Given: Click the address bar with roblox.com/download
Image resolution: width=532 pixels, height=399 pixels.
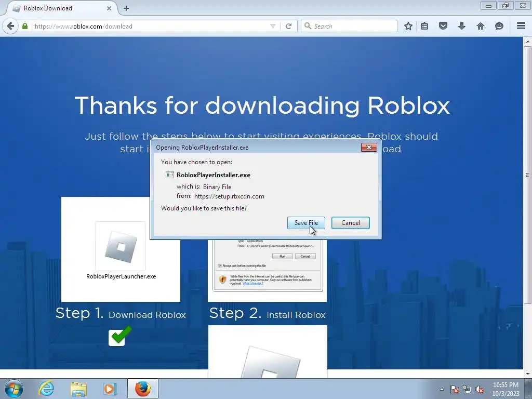Looking at the screenshot, I should click(x=149, y=26).
